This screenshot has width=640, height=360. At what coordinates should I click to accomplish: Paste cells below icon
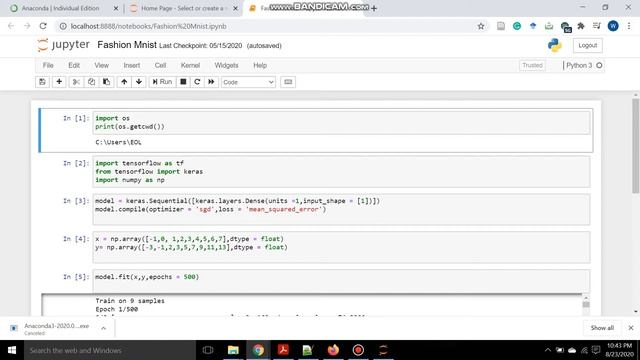(x=107, y=82)
